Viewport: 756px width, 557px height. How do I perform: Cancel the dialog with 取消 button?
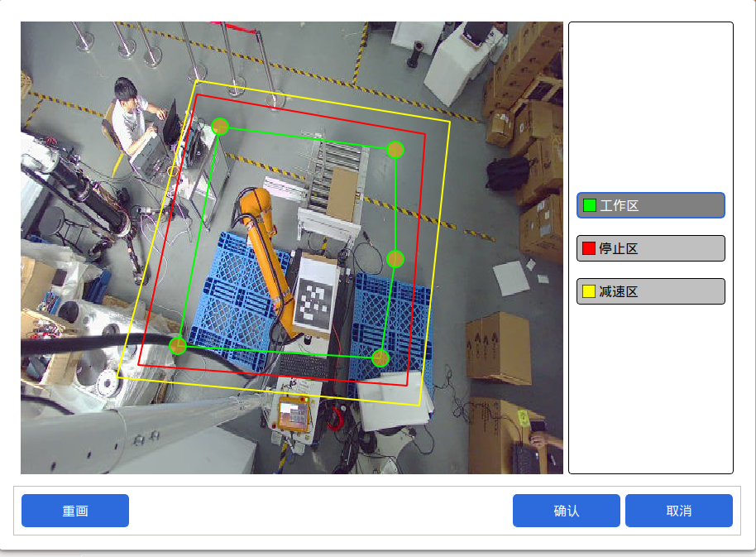coord(678,511)
